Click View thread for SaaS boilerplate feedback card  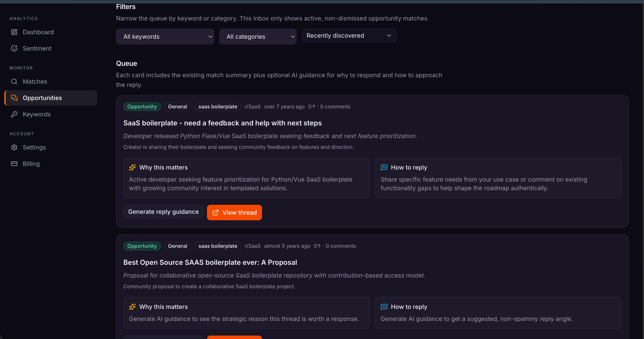pos(234,213)
